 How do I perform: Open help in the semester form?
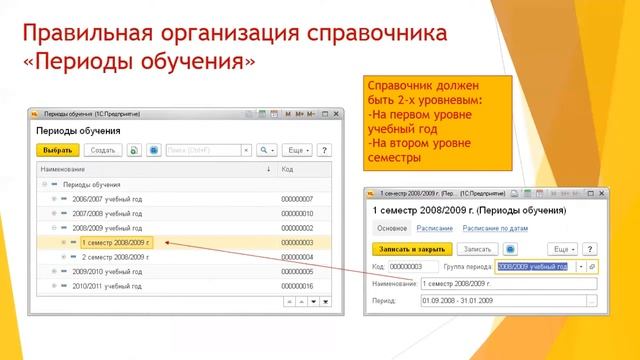click(x=589, y=249)
